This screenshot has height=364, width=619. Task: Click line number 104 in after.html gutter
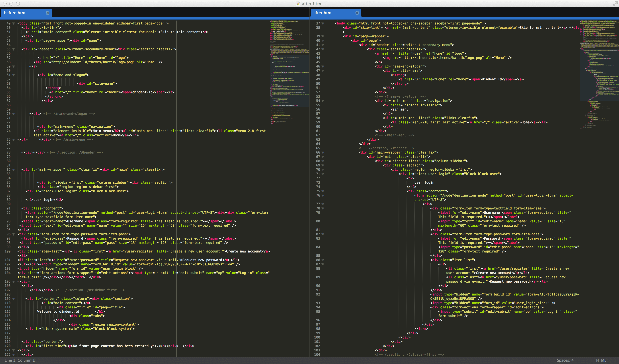coord(317,354)
